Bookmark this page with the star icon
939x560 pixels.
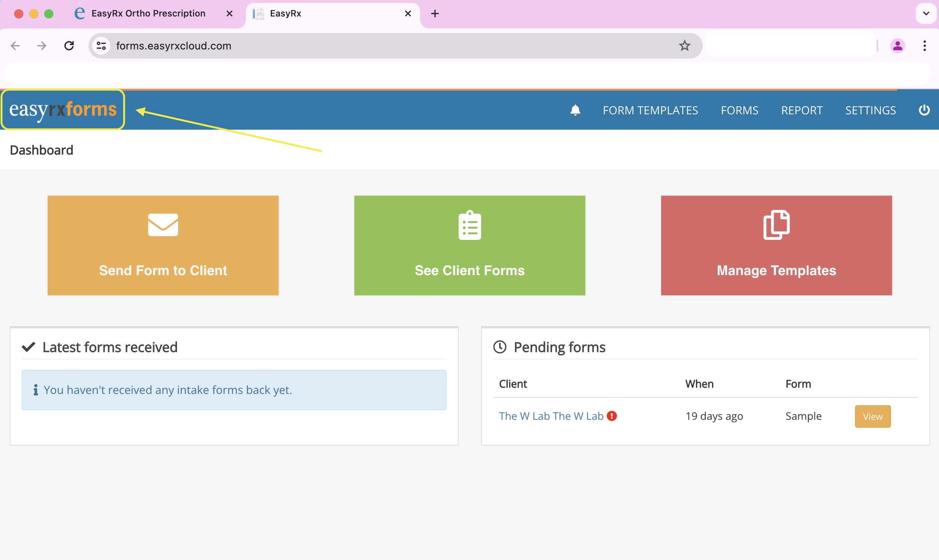[684, 46]
